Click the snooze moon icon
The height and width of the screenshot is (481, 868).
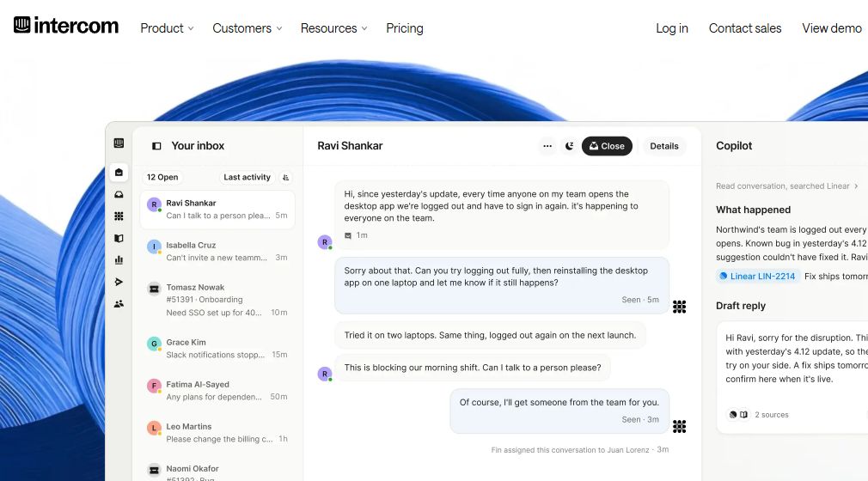tap(569, 146)
